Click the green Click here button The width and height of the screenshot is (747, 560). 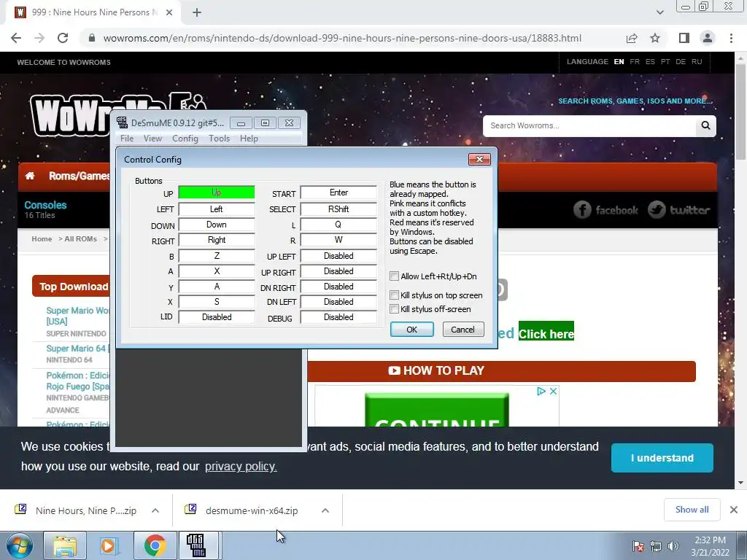click(546, 332)
